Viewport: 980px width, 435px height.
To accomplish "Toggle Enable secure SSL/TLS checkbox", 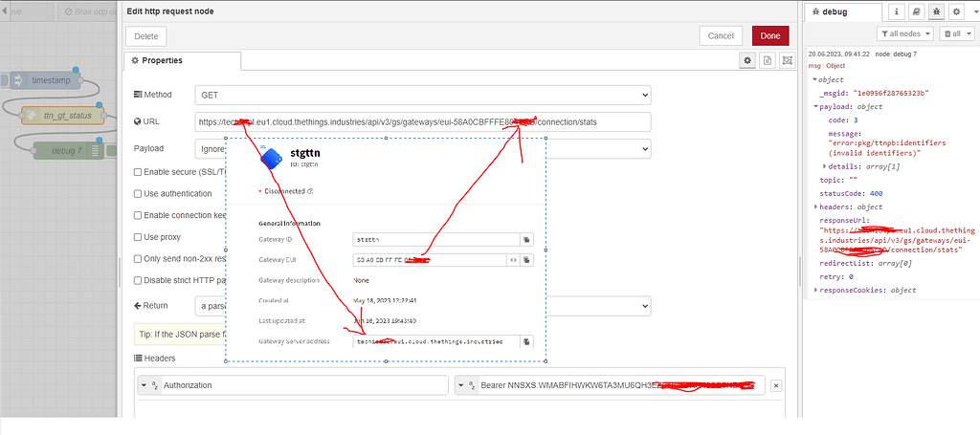I will pyautogui.click(x=139, y=171).
